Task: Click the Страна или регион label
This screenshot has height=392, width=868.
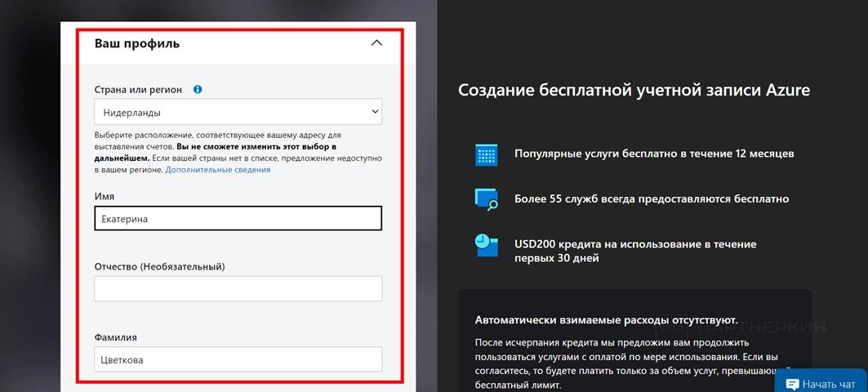Action: (x=138, y=90)
